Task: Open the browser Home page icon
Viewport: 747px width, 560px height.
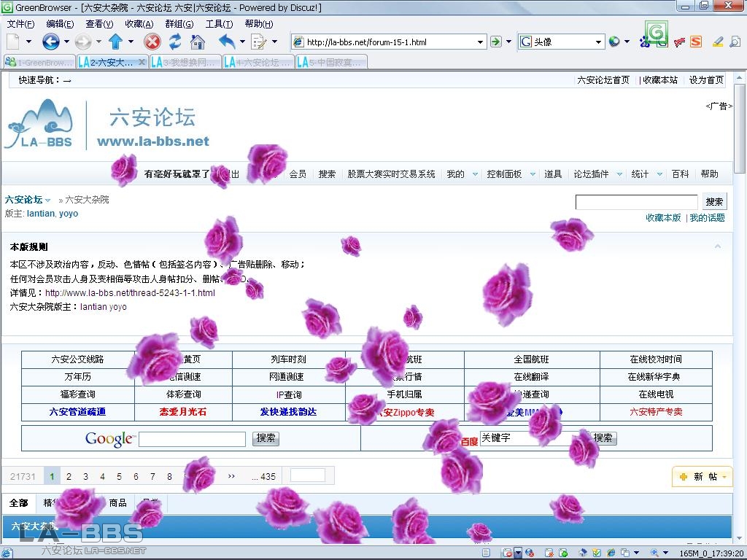Action: point(197,42)
